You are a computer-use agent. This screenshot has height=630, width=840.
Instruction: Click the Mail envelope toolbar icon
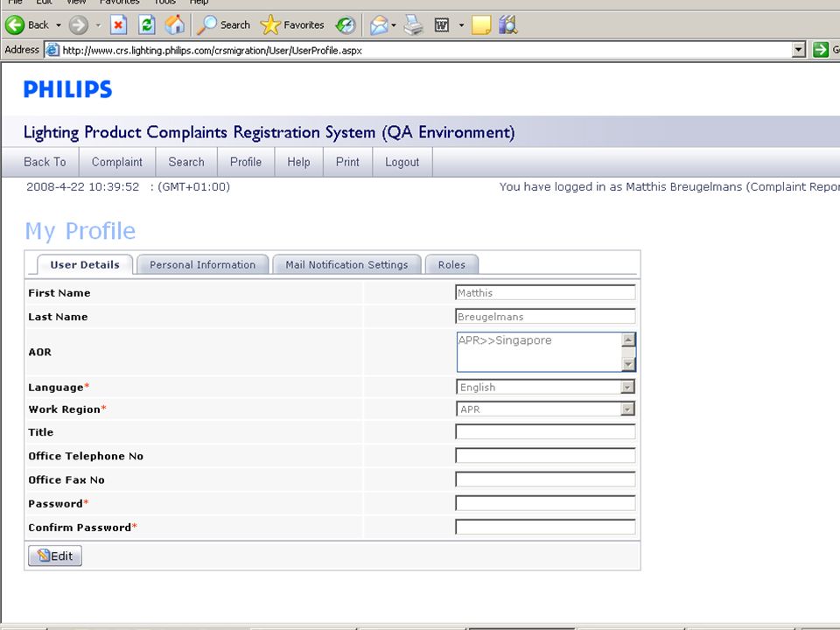coord(379,24)
